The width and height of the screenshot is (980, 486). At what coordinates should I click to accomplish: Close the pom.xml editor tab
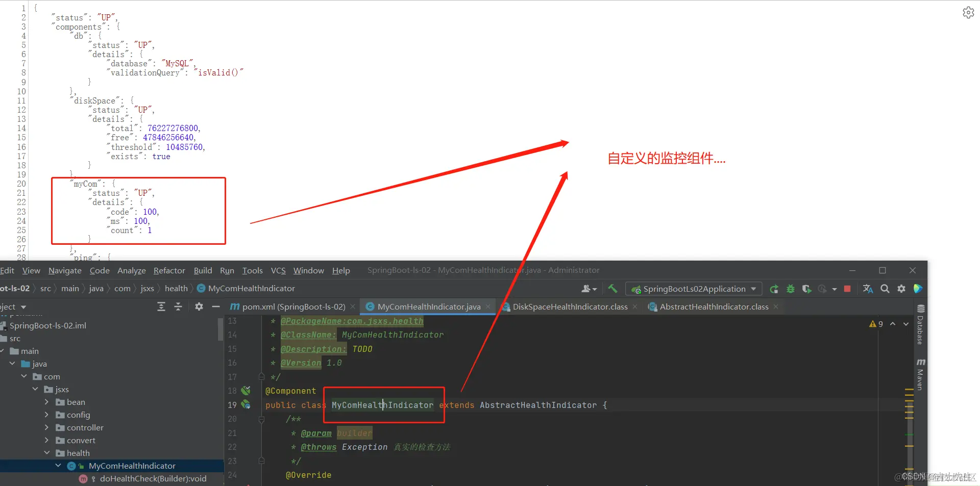(353, 306)
